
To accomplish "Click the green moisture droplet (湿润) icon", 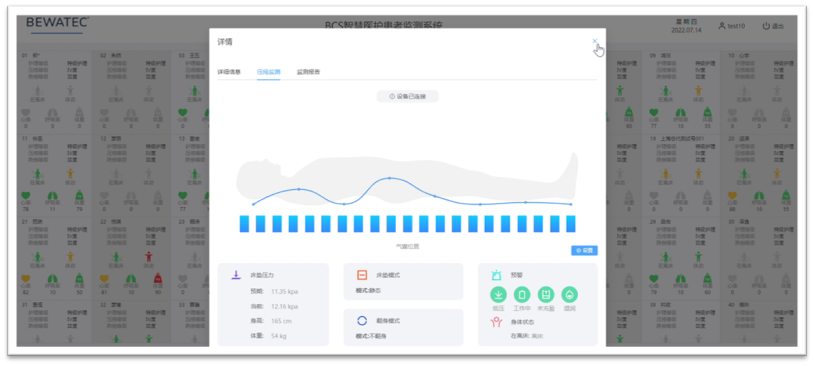I will (x=569, y=295).
